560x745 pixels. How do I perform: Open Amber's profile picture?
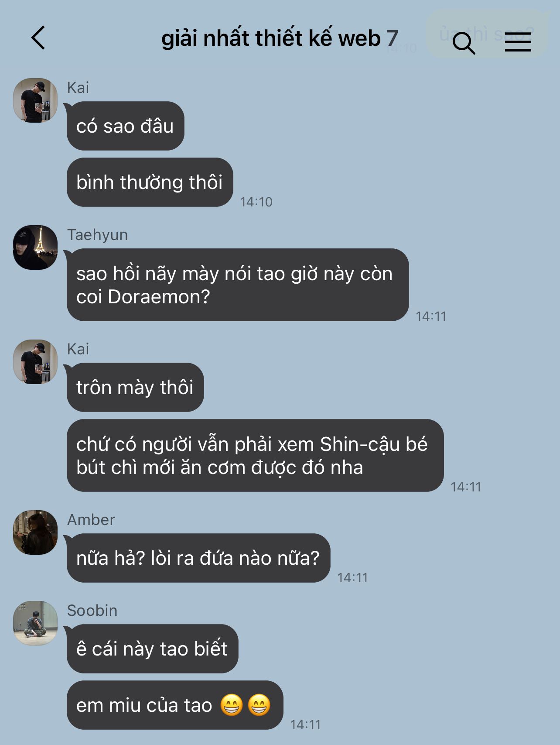(x=35, y=532)
